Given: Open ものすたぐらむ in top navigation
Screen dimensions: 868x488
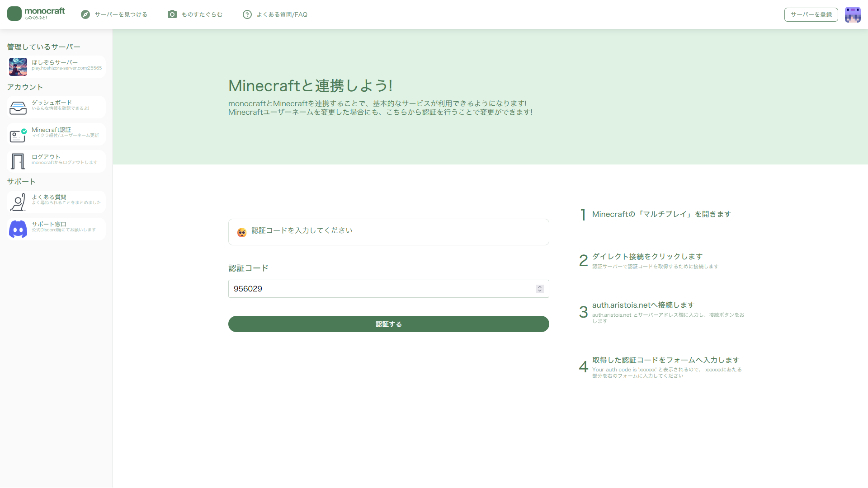Looking at the screenshot, I should tap(202, 14).
